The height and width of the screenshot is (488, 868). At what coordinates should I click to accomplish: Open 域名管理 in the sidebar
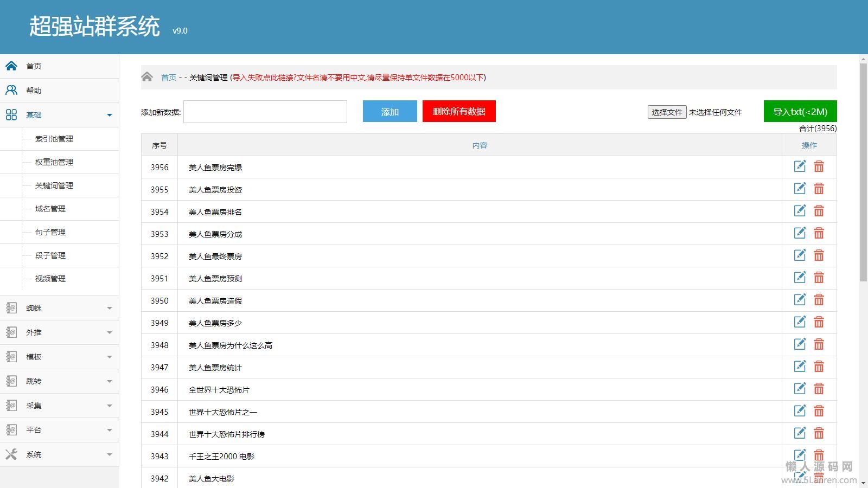coord(50,209)
